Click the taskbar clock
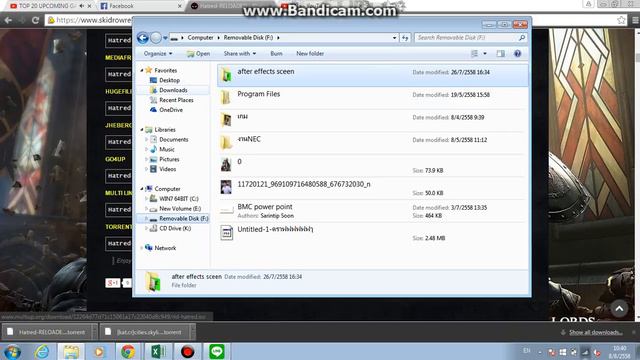 (620, 352)
